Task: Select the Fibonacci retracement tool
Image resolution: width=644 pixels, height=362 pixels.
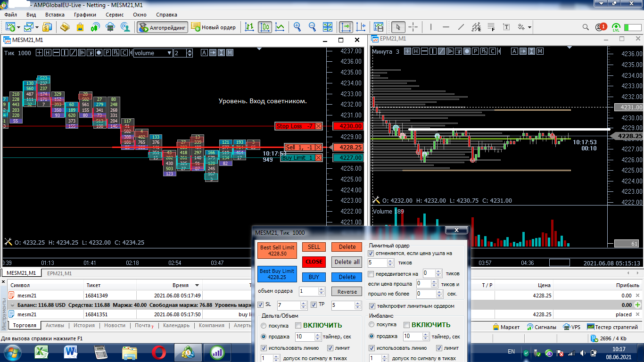Action: click(491, 27)
